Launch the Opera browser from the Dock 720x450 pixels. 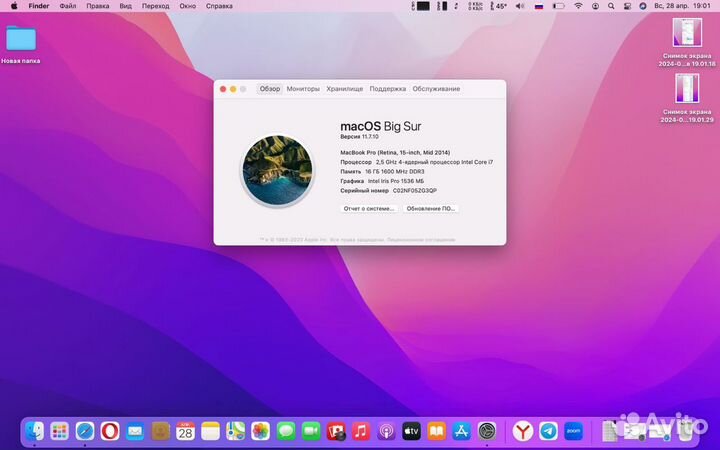(x=110, y=431)
